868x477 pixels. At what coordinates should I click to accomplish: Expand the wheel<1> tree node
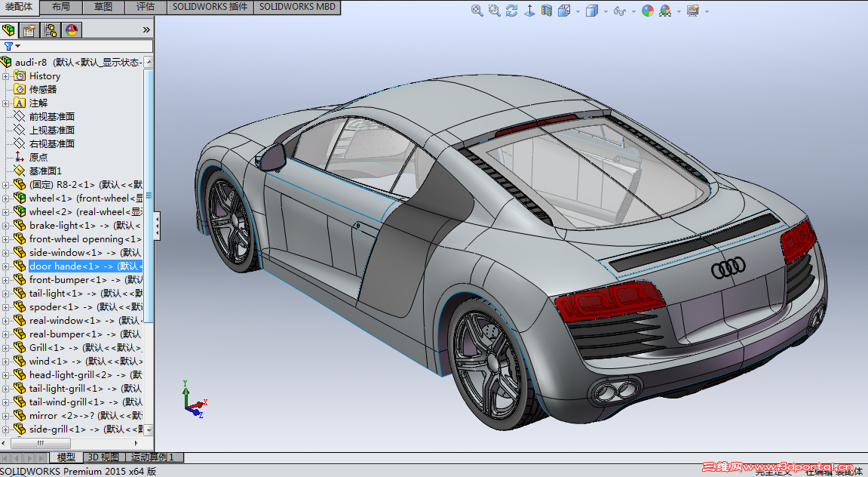5,198
